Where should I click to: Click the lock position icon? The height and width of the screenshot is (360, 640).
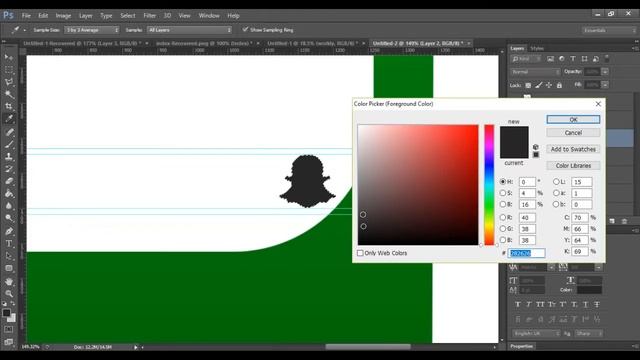[x=549, y=85]
